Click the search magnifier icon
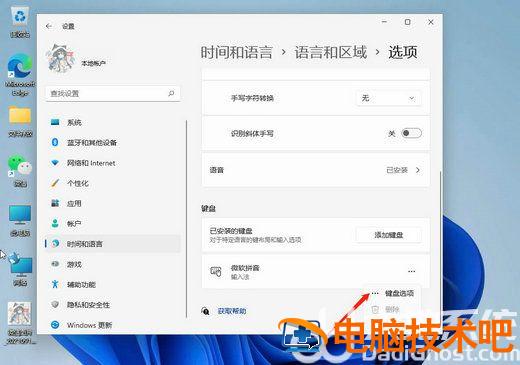The image size is (520, 365). (171, 93)
